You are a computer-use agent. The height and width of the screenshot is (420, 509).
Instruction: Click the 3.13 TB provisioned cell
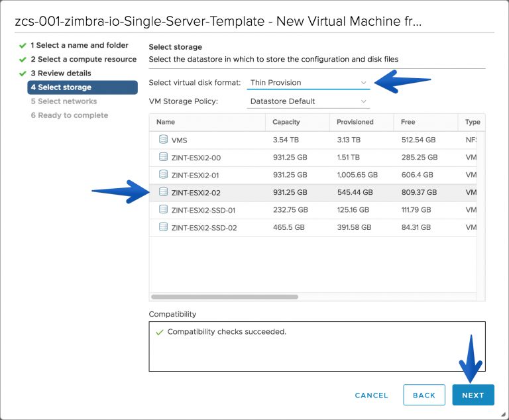pyautogui.click(x=349, y=140)
